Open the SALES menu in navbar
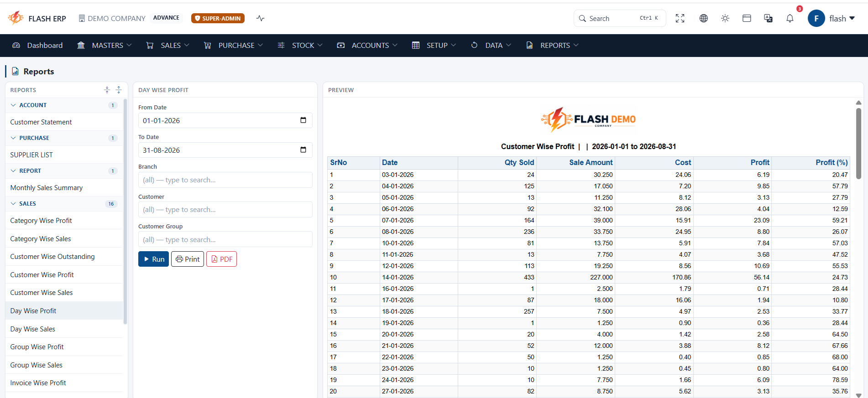The height and width of the screenshot is (398, 868). point(167,45)
